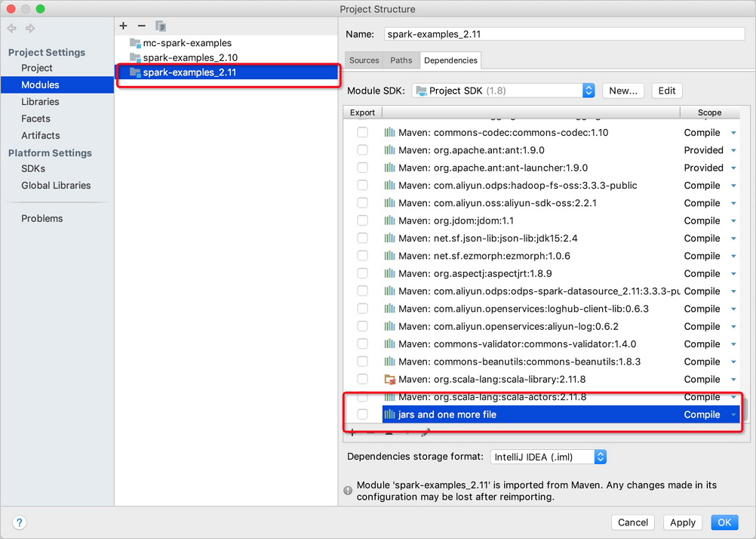The height and width of the screenshot is (539, 756).
Task: Click the module Name input field
Action: (564, 34)
